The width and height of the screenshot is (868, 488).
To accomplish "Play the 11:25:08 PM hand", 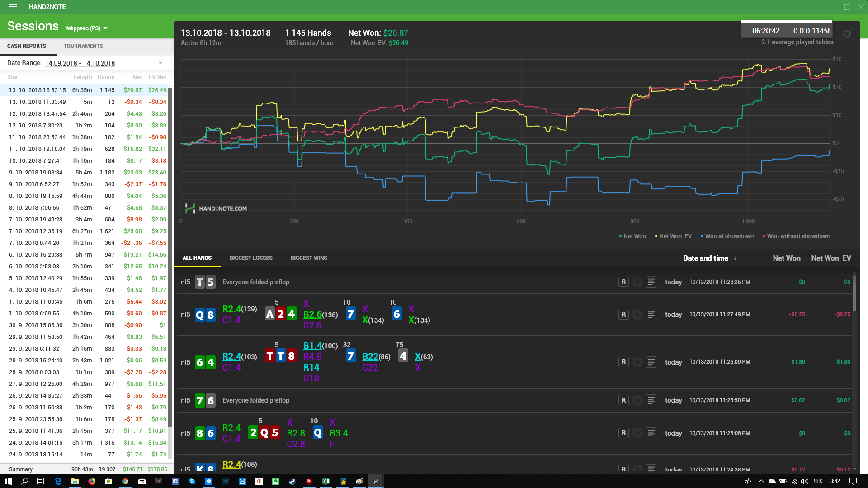I will (637, 433).
